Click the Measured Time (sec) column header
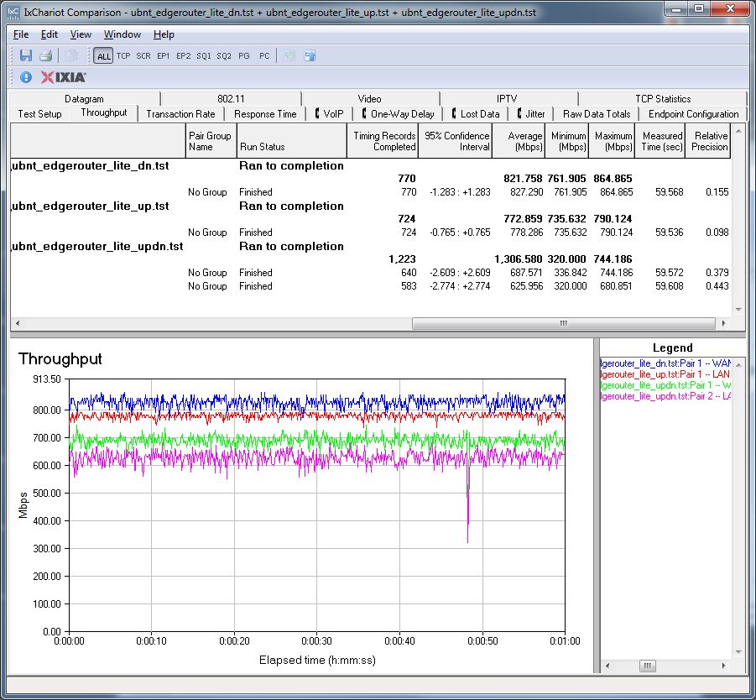Viewport: 756px width, 700px height. pos(660,141)
